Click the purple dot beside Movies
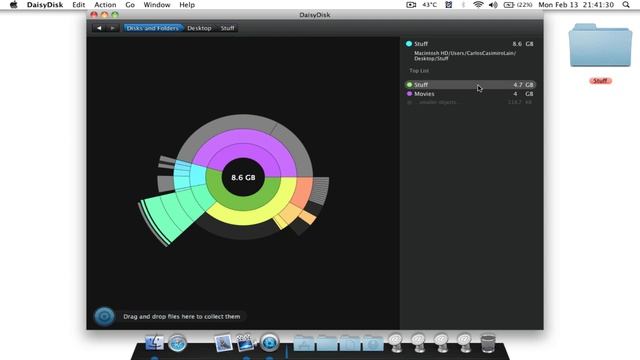Screen dimensions: 640x360 (409, 94)
